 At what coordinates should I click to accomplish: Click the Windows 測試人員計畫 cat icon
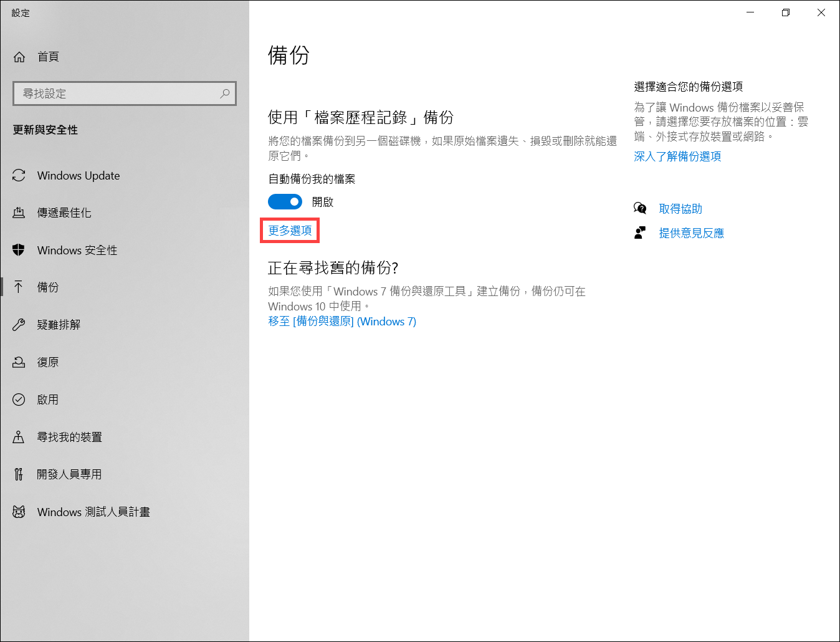(x=19, y=512)
